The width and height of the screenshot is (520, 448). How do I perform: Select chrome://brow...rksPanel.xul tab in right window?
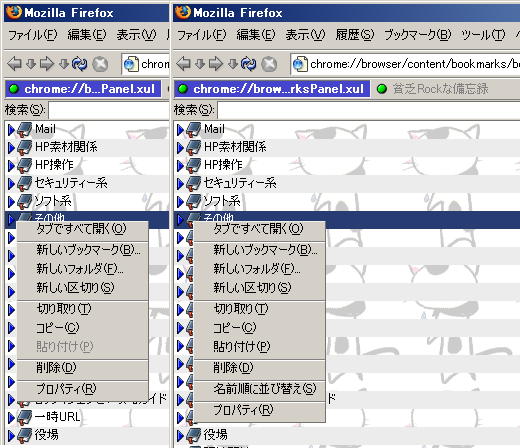[x=272, y=89]
